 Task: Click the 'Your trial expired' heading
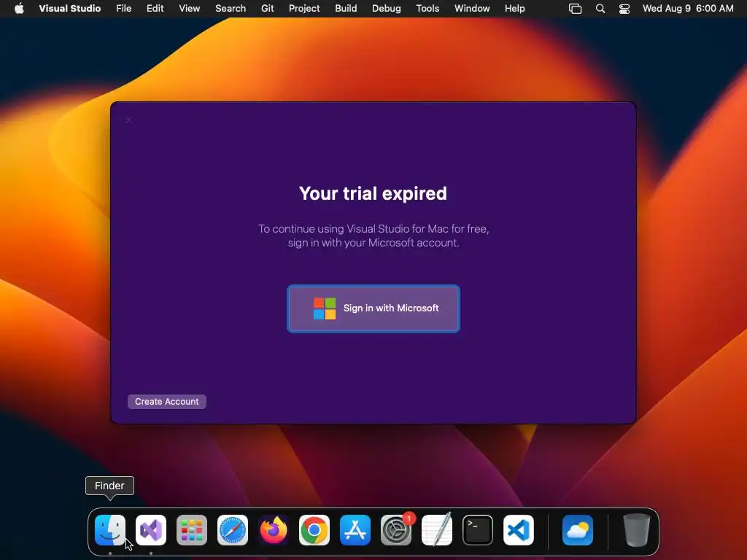click(x=373, y=193)
